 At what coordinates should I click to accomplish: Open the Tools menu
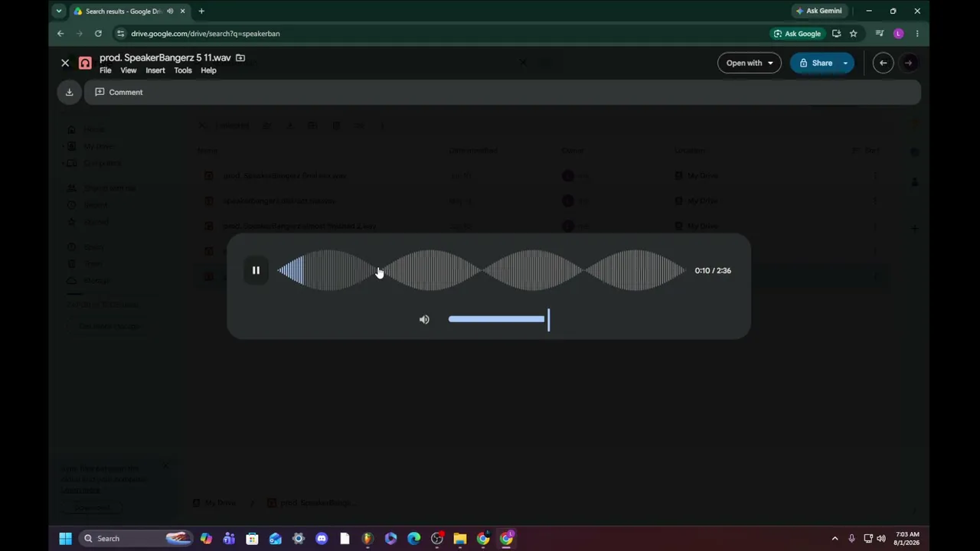[x=183, y=70]
